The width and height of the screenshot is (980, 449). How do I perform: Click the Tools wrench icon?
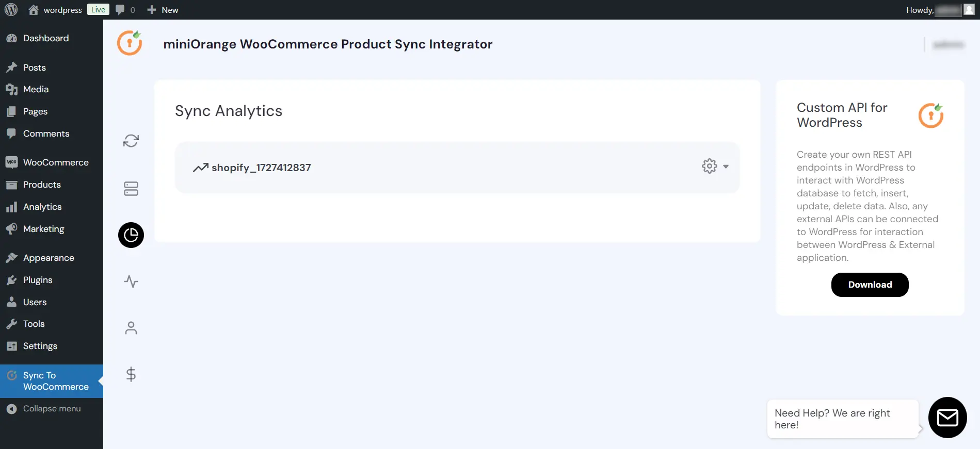coord(11,324)
